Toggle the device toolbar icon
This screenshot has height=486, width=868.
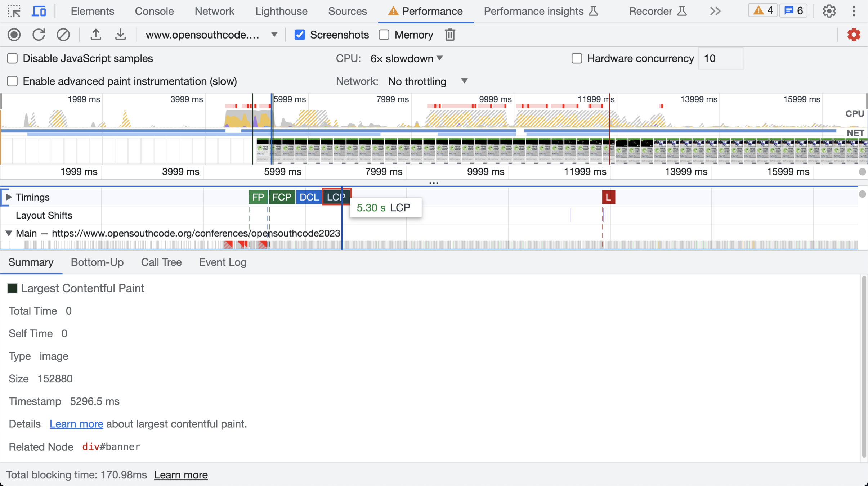(39, 11)
